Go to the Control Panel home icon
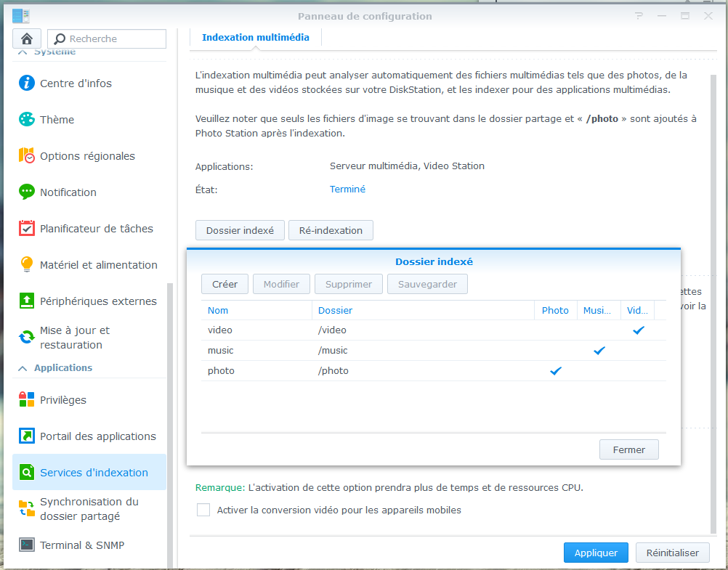Image resolution: width=728 pixels, height=570 pixels. pos(27,38)
